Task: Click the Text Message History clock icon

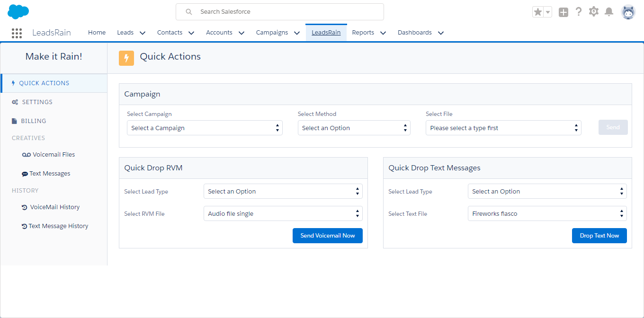Action: 25,226
